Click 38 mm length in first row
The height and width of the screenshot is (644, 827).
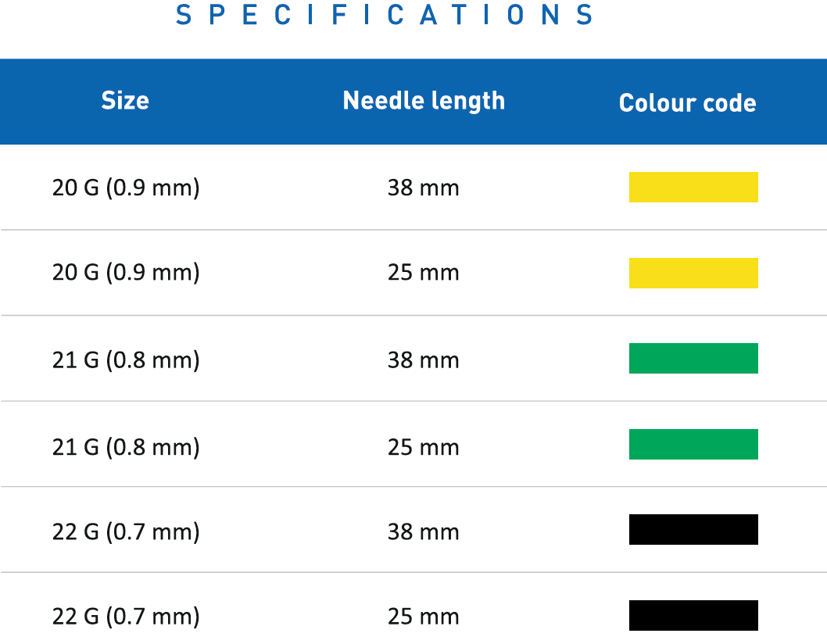(423, 188)
